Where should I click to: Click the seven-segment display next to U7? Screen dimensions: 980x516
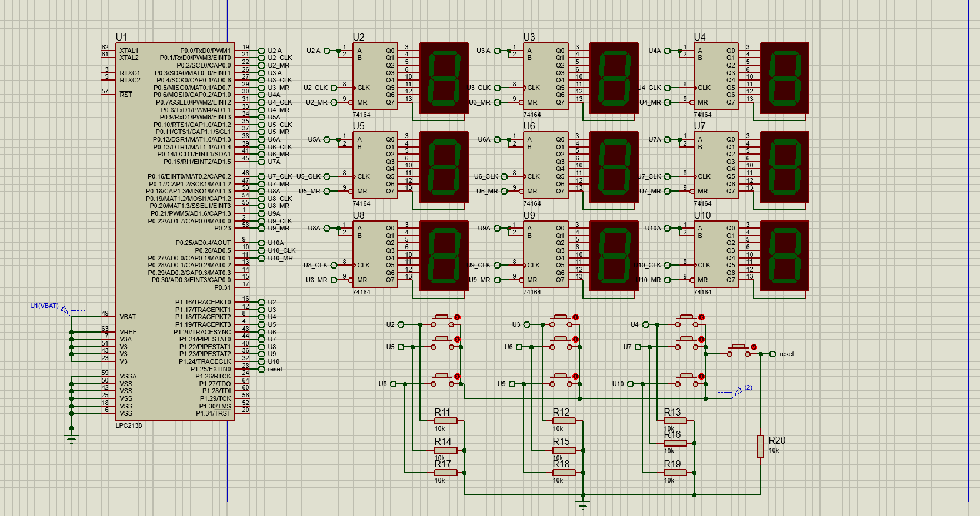[x=785, y=167]
